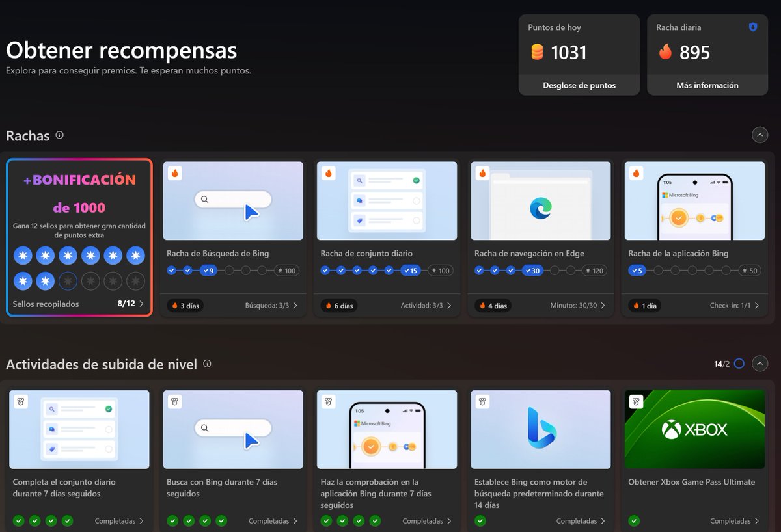Click the last empty stamp in bonus card
The height and width of the screenshot is (532, 781).
pyautogui.click(x=135, y=281)
